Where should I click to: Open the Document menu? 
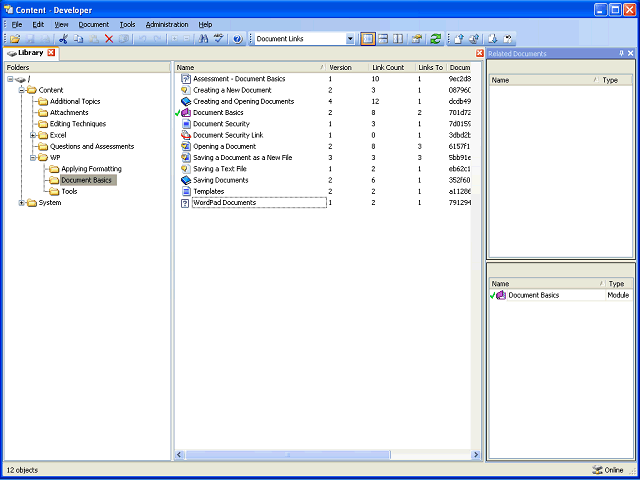[x=94, y=24]
